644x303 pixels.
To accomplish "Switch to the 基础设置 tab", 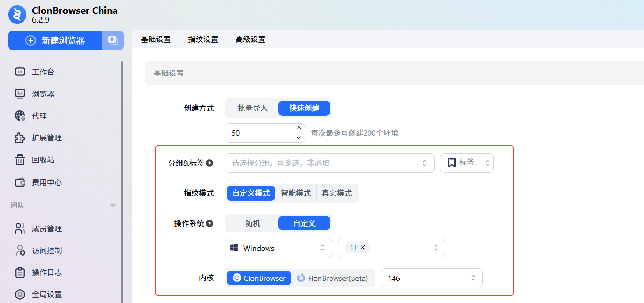I will (156, 39).
